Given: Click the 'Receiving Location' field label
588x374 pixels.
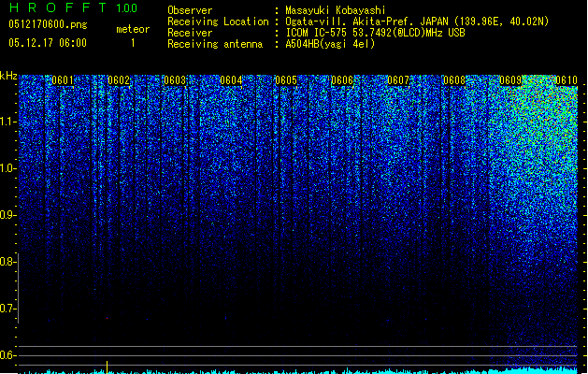Looking at the screenshot, I should click(218, 22).
